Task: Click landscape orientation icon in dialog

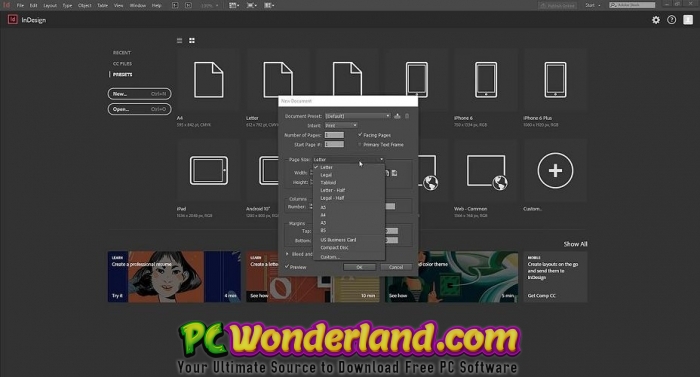Action: 395,173
